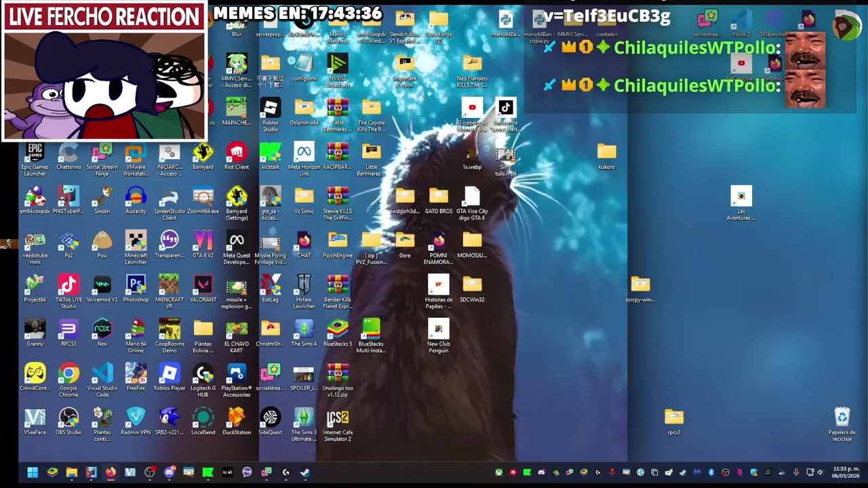868x488 pixels.
Task: Launch Logitech G HUB from desktop
Action: coord(203,380)
